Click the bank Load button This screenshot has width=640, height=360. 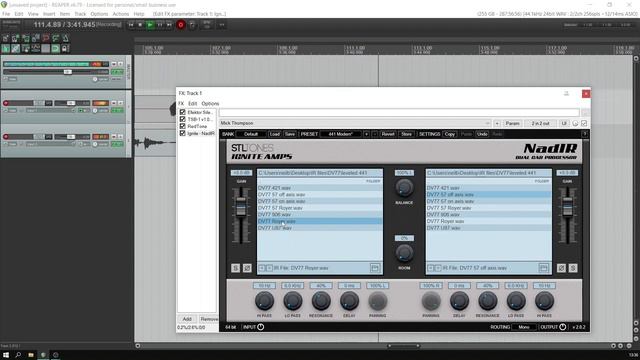275,134
